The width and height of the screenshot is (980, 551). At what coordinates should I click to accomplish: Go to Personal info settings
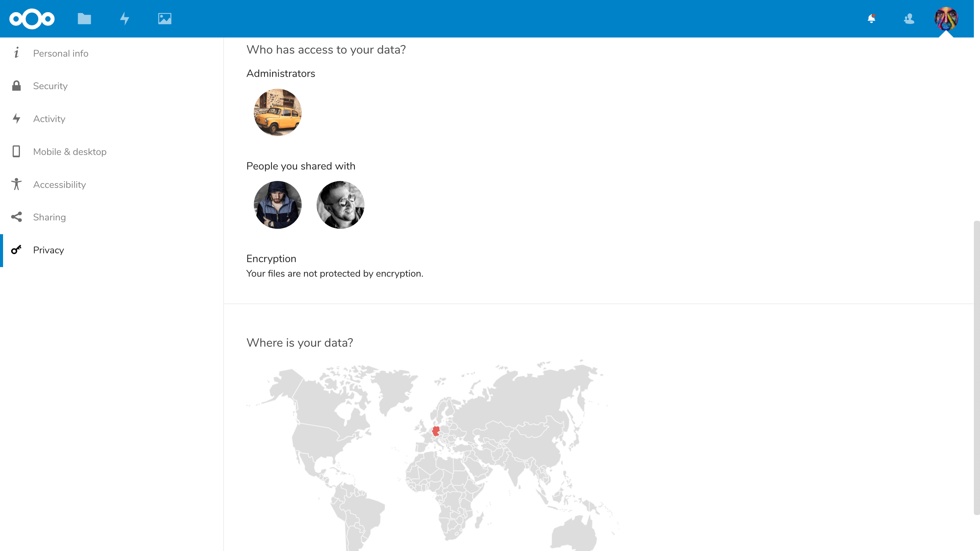pyautogui.click(x=60, y=53)
